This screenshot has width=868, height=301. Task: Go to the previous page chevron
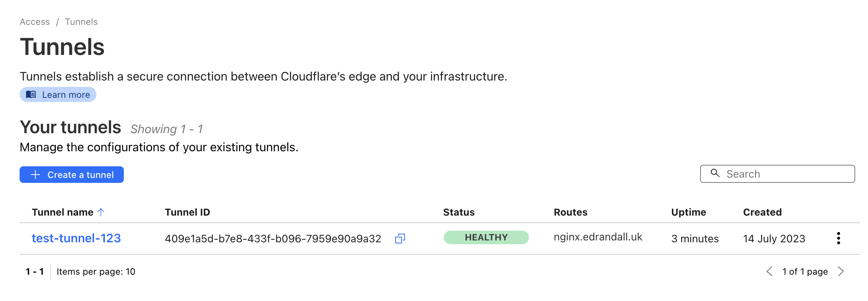(769, 271)
